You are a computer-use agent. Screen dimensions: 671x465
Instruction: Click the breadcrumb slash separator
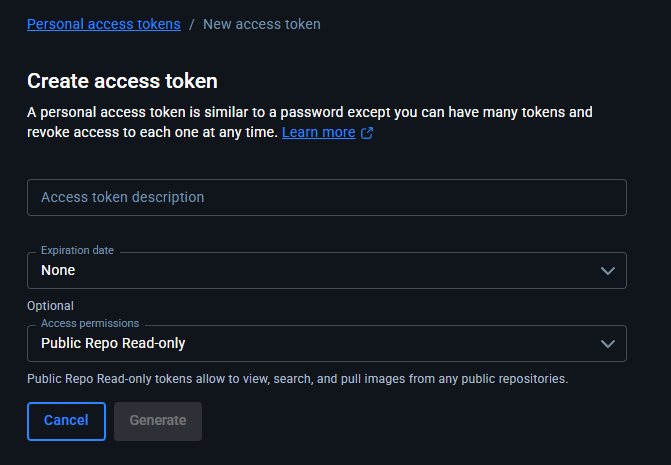click(x=192, y=23)
